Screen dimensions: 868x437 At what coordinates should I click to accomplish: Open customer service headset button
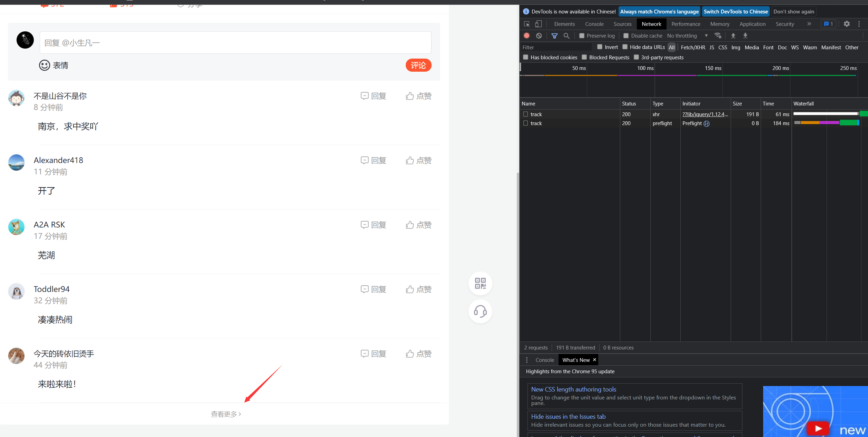pos(480,312)
